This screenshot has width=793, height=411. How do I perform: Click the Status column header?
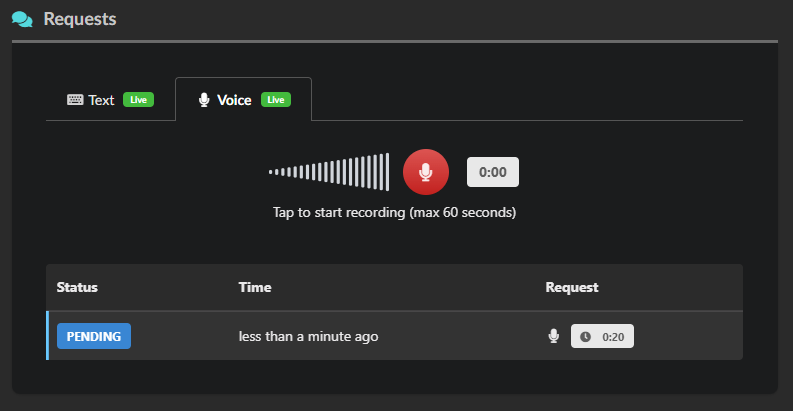click(x=77, y=287)
